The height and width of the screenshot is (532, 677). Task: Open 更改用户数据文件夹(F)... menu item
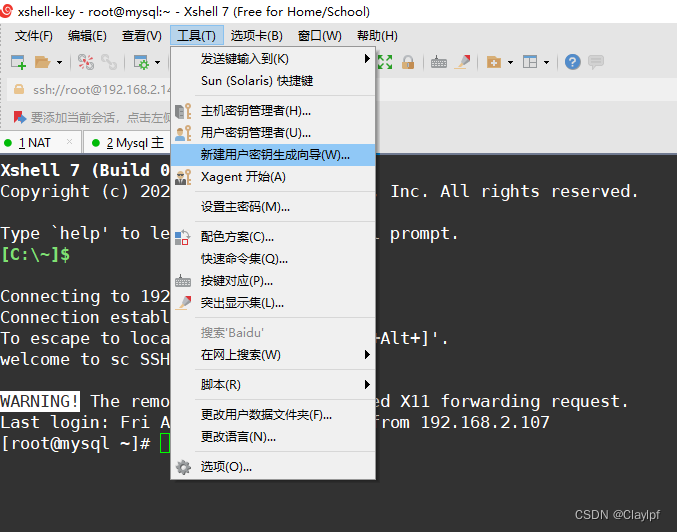click(x=273, y=415)
